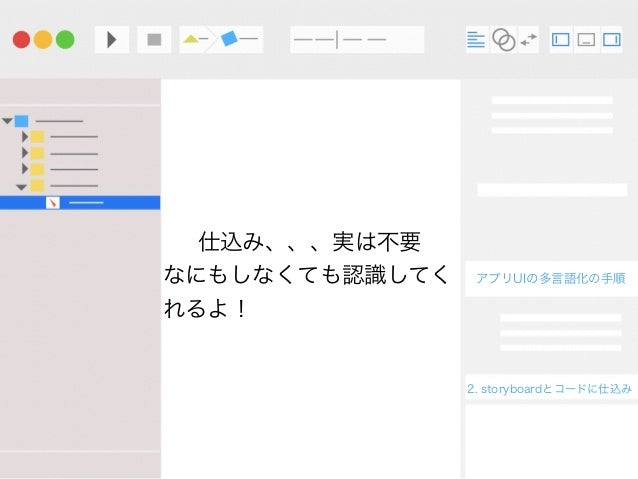Open the 2. storyboardとコードに仕込み link

click(x=549, y=389)
